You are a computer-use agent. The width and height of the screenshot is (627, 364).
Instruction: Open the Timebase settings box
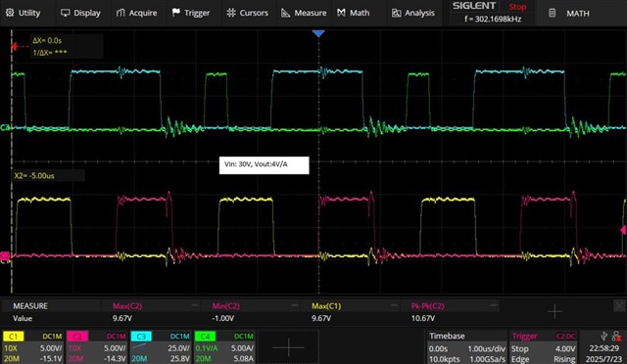(466, 346)
